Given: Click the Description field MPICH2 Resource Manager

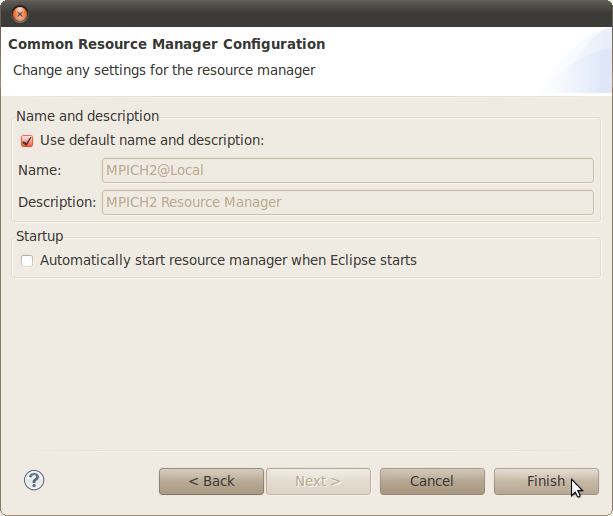Looking at the screenshot, I should (348, 202).
